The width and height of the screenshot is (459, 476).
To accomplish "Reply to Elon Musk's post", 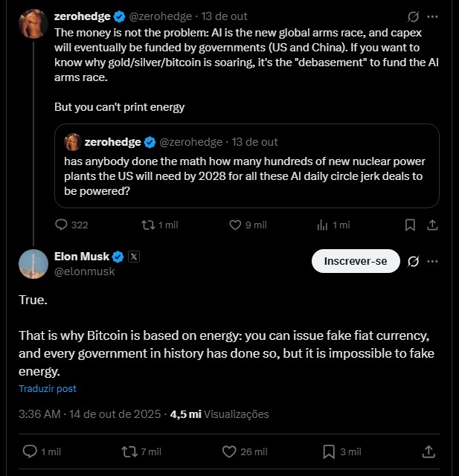I will pyautogui.click(x=31, y=451).
